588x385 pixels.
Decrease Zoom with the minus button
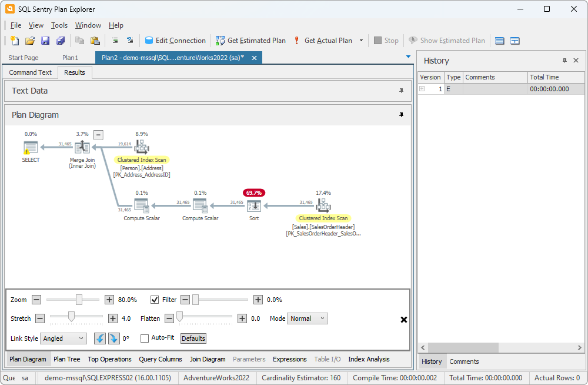coord(36,300)
